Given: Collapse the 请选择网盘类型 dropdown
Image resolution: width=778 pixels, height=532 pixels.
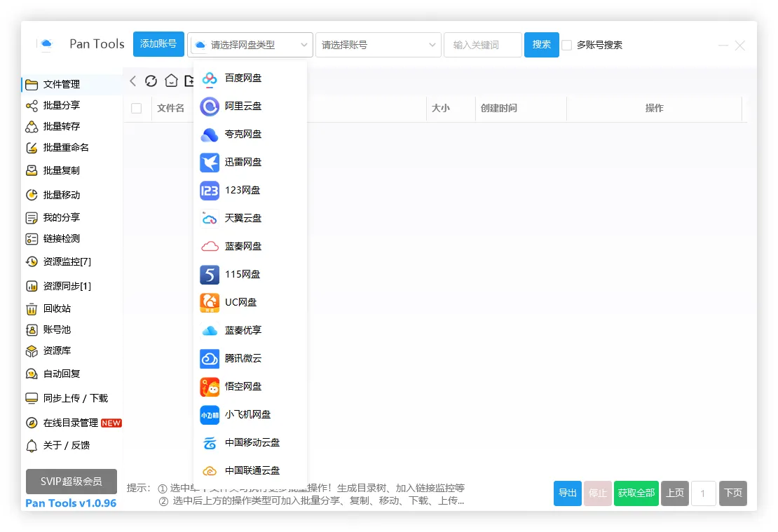Looking at the screenshot, I should click(250, 44).
